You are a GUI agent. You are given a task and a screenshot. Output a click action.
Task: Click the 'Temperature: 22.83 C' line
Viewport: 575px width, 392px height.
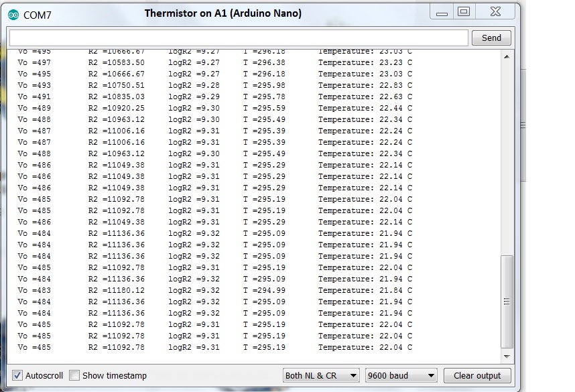pyautogui.click(x=365, y=86)
